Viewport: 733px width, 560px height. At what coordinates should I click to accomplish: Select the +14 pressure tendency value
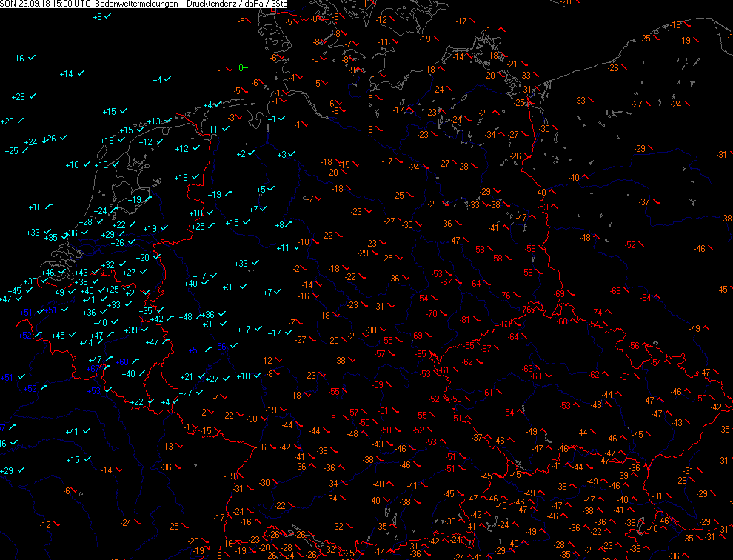point(67,74)
